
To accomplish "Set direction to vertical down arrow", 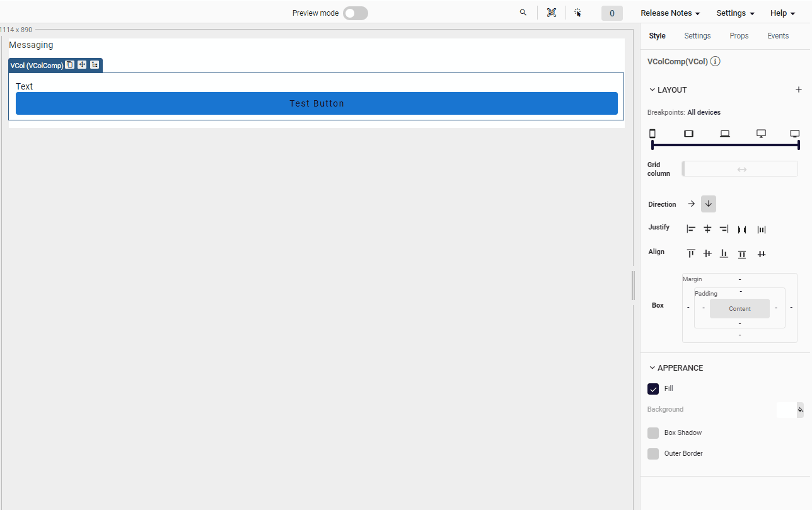I will click(709, 204).
